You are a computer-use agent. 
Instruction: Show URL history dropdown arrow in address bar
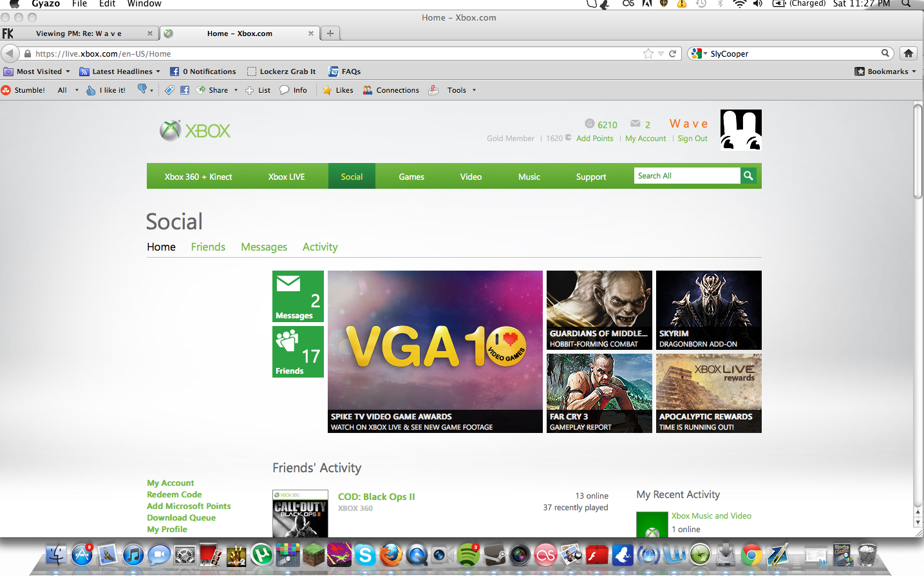pos(661,53)
